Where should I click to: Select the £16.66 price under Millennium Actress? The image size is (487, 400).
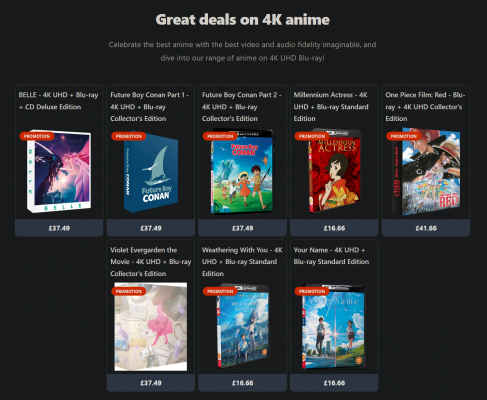pos(334,228)
